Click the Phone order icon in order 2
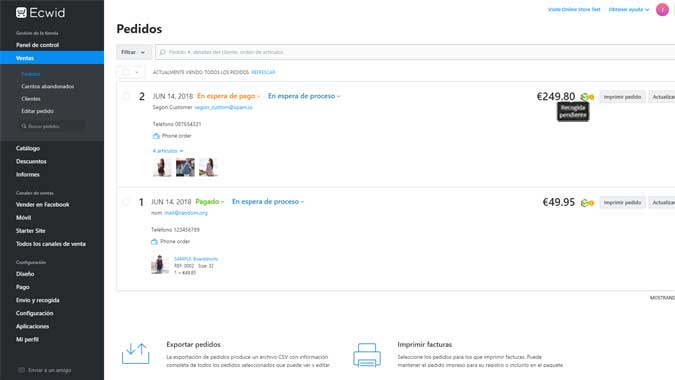The height and width of the screenshot is (380, 675). pos(156,136)
